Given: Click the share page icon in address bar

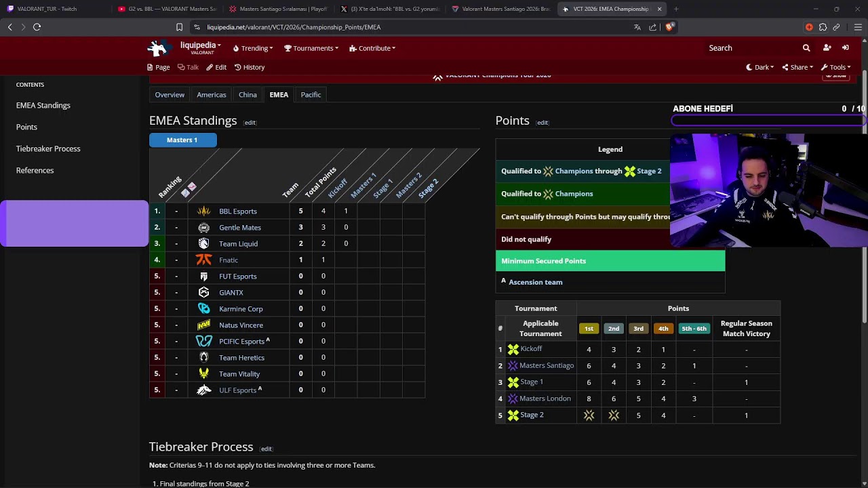Looking at the screenshot, I should coord(652,27).
